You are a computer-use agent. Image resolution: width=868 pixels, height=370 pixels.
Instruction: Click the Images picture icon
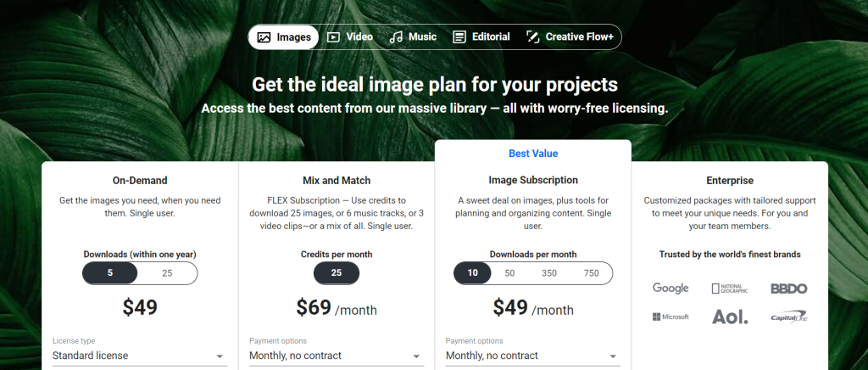click(x=264, y=37)
